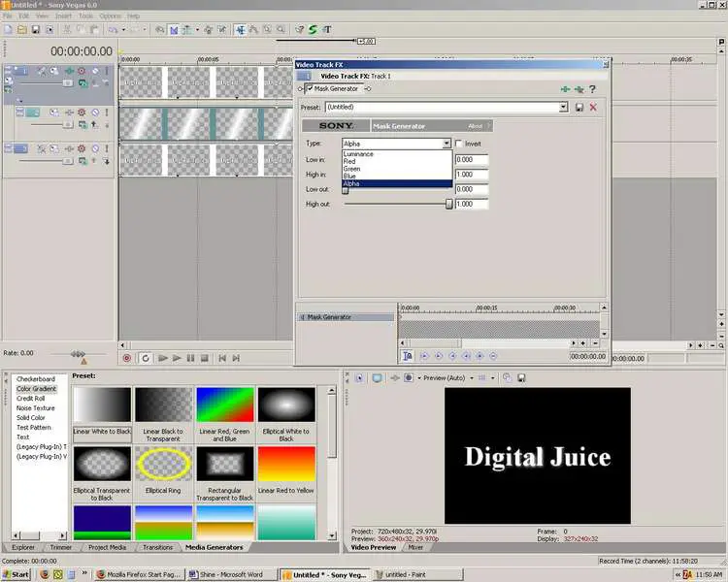Click the Stop playback button

coord(204,358)
